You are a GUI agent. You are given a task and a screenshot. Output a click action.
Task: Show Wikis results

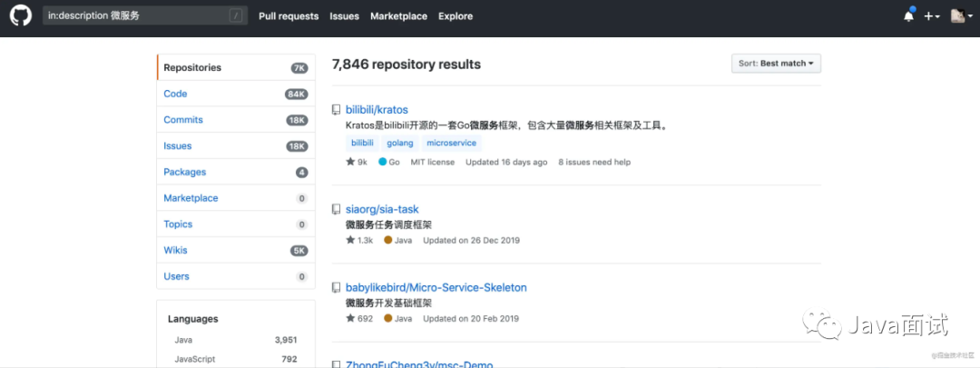pos(236,250)
